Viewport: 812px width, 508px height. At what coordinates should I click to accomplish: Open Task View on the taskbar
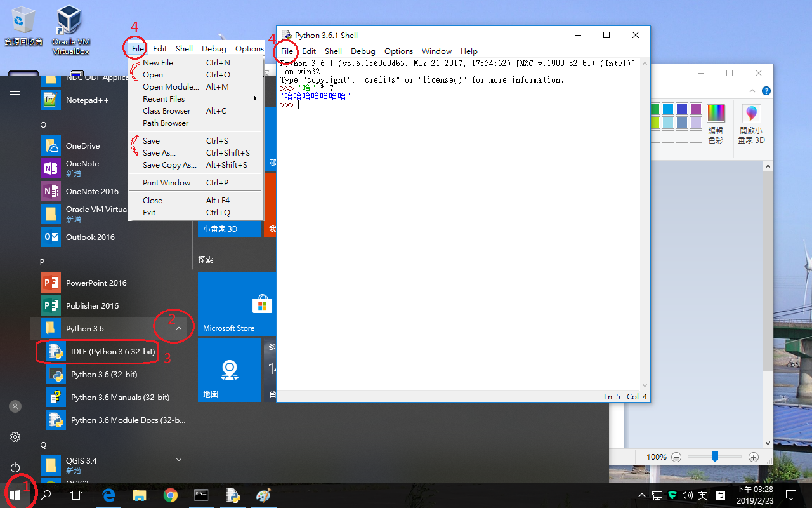[x=76, y=495]
